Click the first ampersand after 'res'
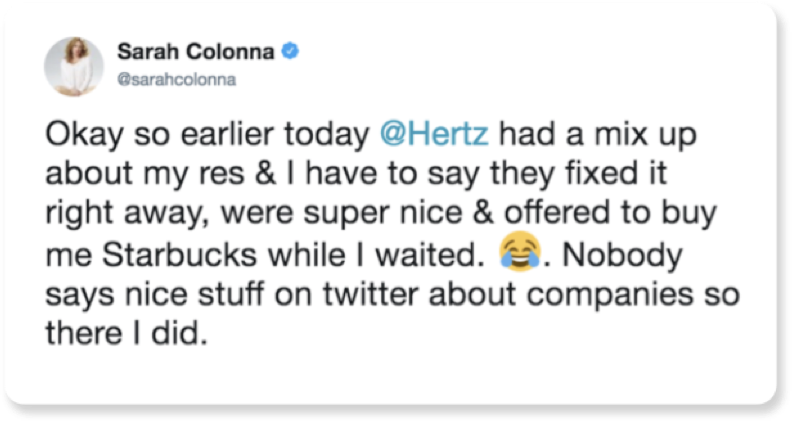 266,174
